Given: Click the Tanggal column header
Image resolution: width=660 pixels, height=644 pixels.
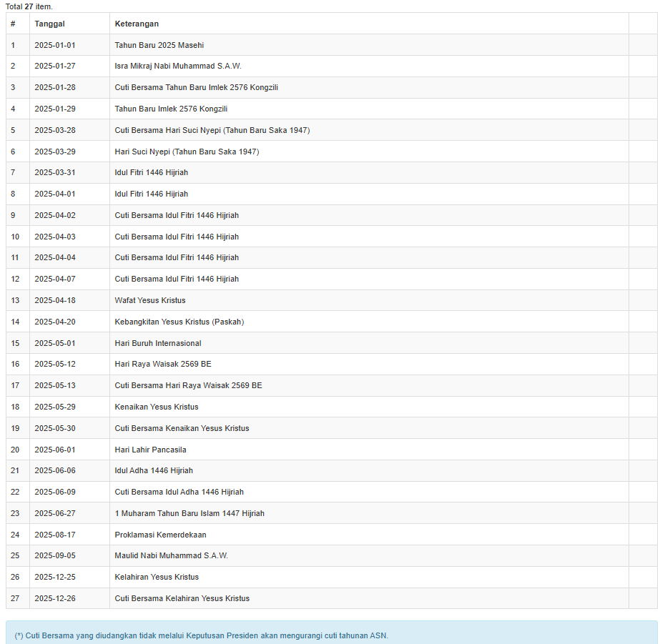Looking at the screenshot, I should click(49, 24).
